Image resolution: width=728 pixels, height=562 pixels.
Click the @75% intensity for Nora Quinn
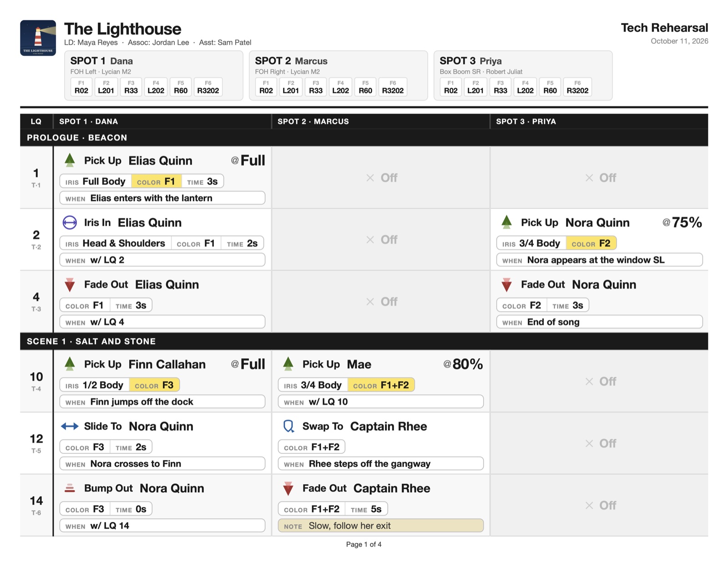tap(682, 222)
